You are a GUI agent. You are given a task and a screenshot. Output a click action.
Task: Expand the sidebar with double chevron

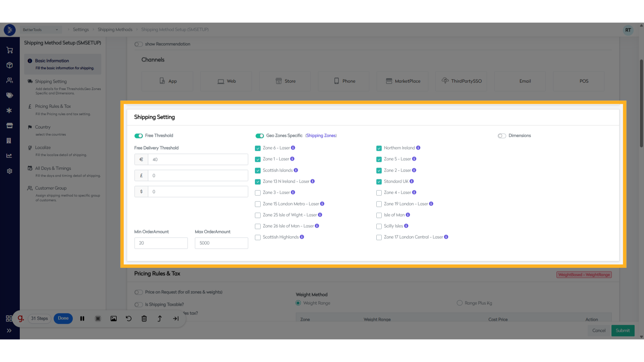click(9, 330)
